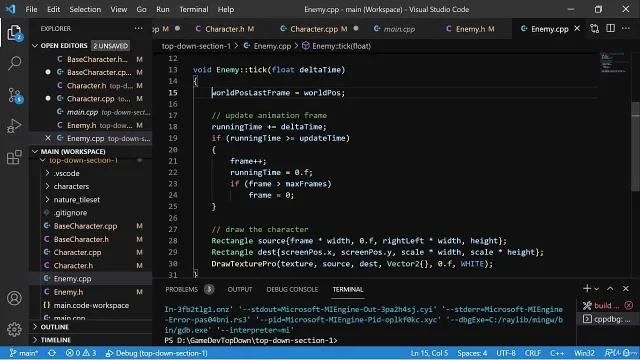Open the new terminal launch profile dropdown
This screenshot has width=640, height=360.
coord(596,289)
